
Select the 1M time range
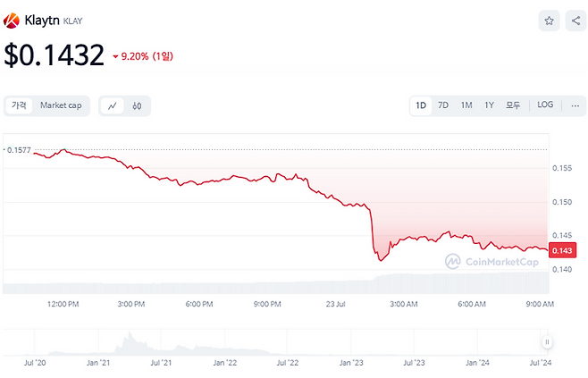tap(466, 105)
